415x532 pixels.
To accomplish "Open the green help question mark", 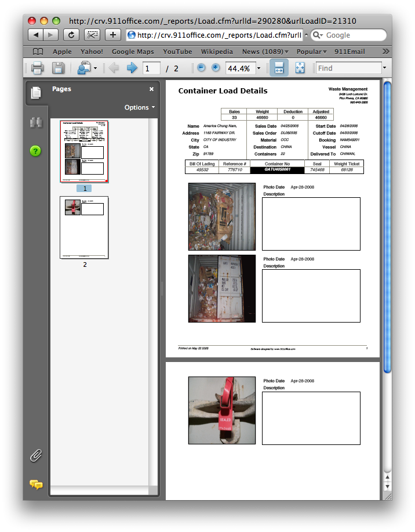I will click(x=35, y=151).
